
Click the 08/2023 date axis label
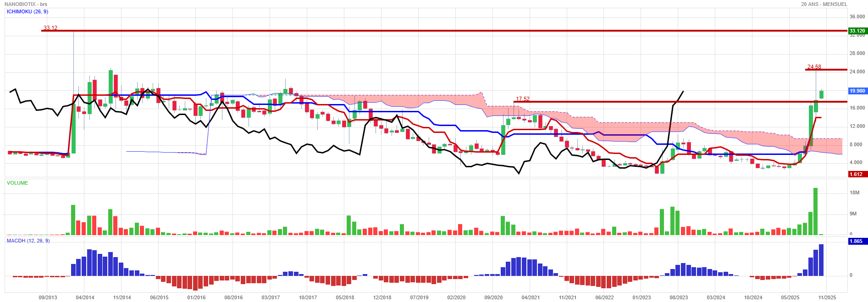pyautogui.click(x=679, y=297)
